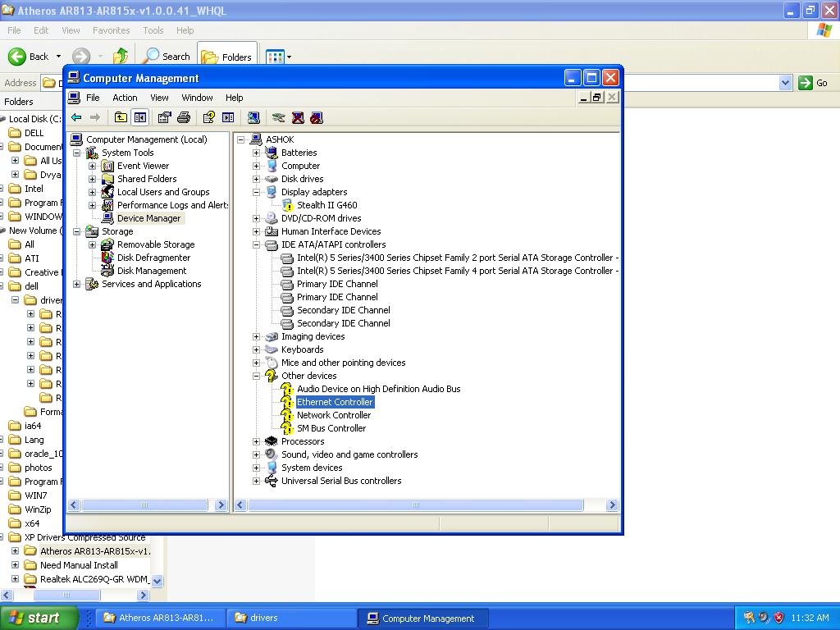Open the Favorites menu in Explorer
840x630 pixels.
(111, 30)
